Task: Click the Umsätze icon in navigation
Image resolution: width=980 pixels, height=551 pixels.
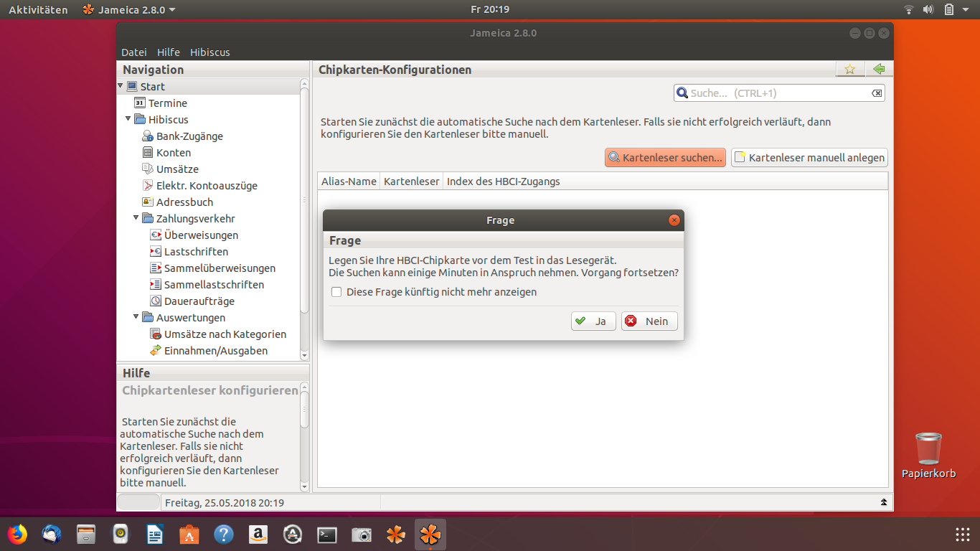Action: (148, 169)
